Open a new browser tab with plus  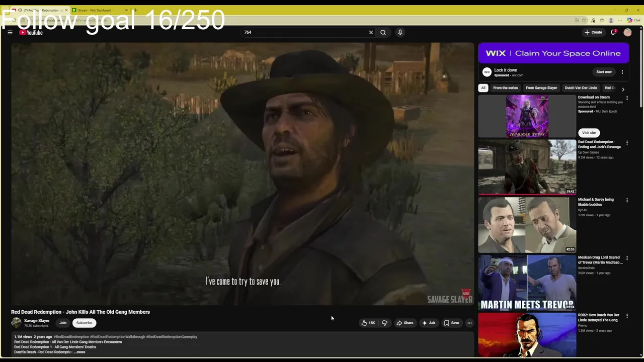coord(135,10)
